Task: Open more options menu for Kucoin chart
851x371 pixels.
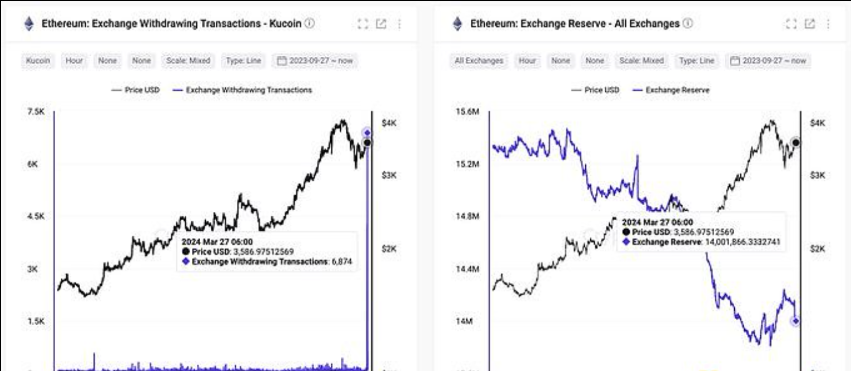Action: [x=399, y=24]
